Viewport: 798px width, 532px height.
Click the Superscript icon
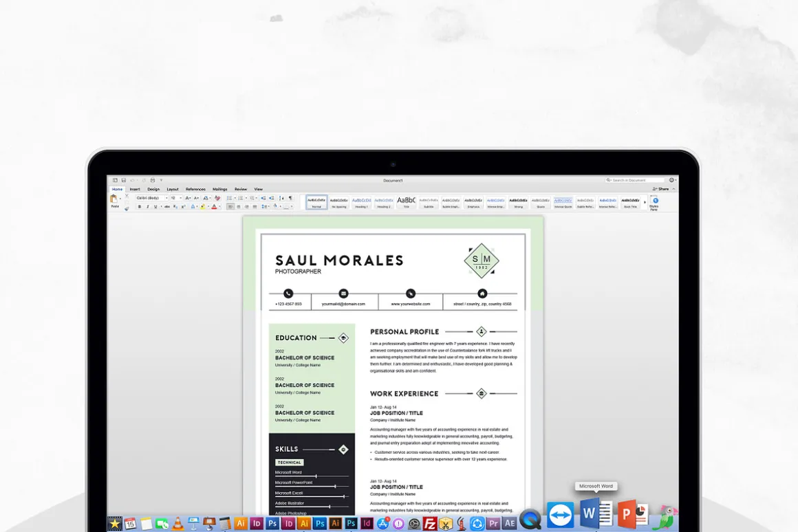click(x=183, y=206)
